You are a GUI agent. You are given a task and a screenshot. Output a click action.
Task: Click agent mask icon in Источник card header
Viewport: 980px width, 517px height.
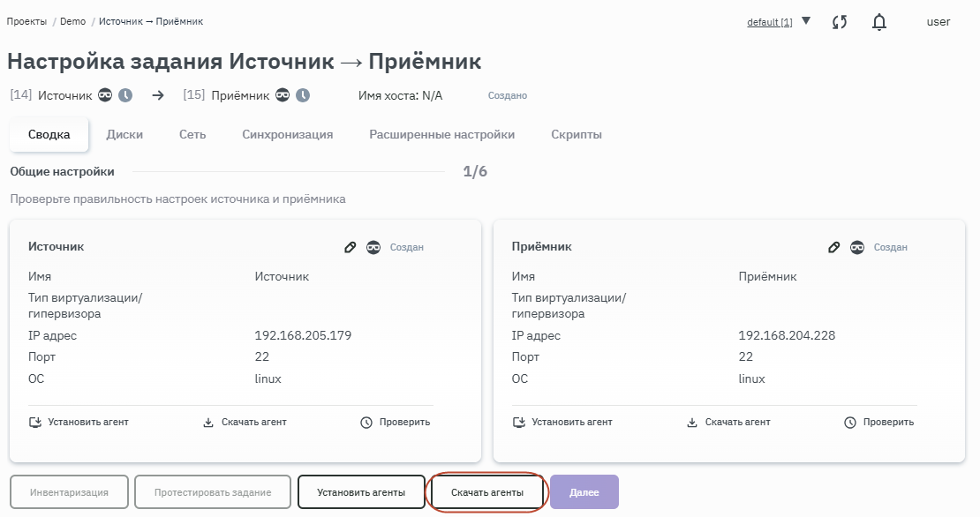[x=373, y=248]
